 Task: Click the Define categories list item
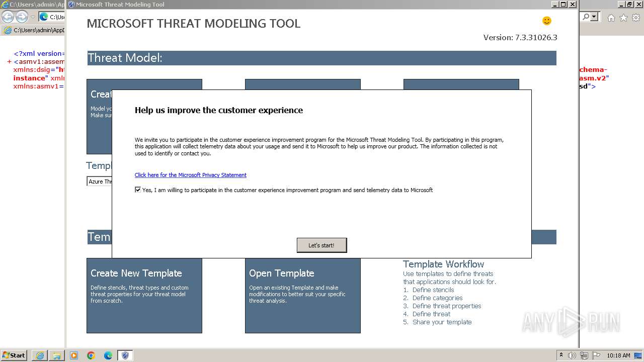[437, 298]
